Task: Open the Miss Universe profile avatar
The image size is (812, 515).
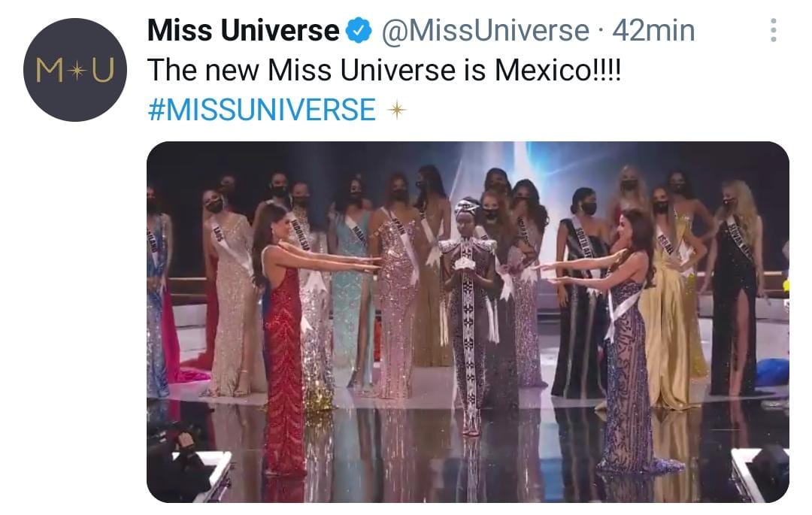Action: (75, 70)
